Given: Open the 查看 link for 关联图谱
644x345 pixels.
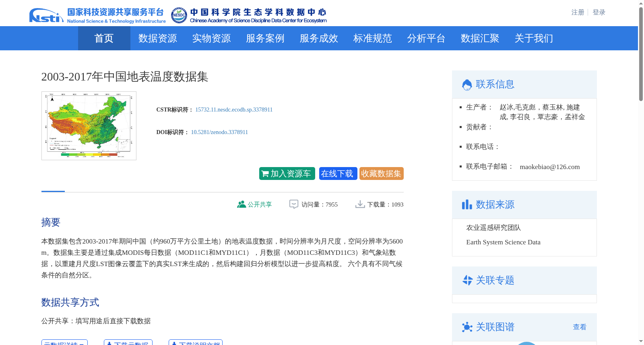Looking at the screenshot, I should click(580, 327).
